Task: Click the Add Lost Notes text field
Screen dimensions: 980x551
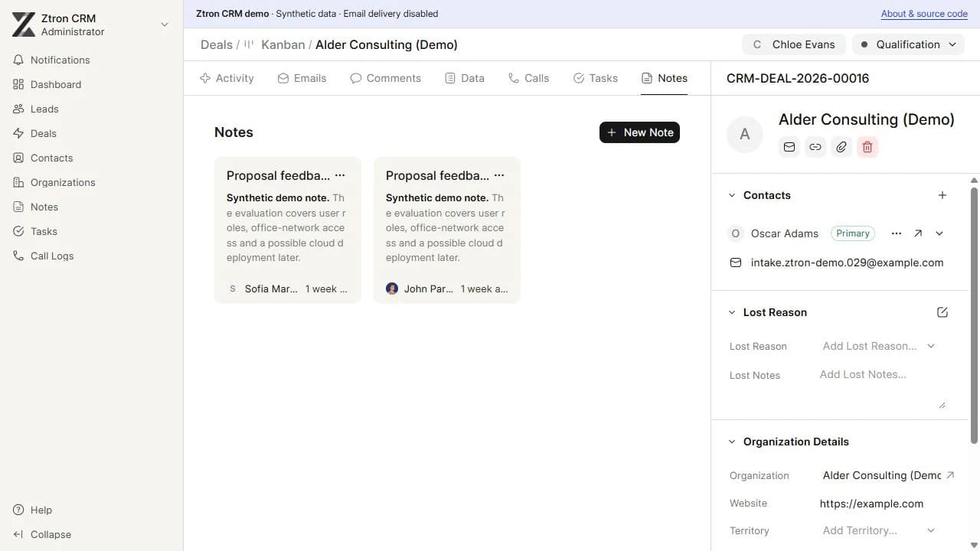Action: 881,389
